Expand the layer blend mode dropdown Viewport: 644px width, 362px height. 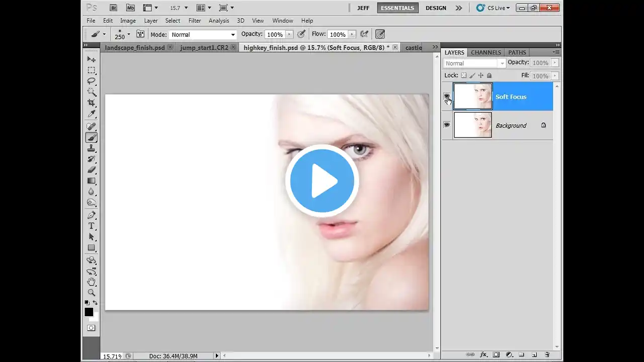pos(474,63)
